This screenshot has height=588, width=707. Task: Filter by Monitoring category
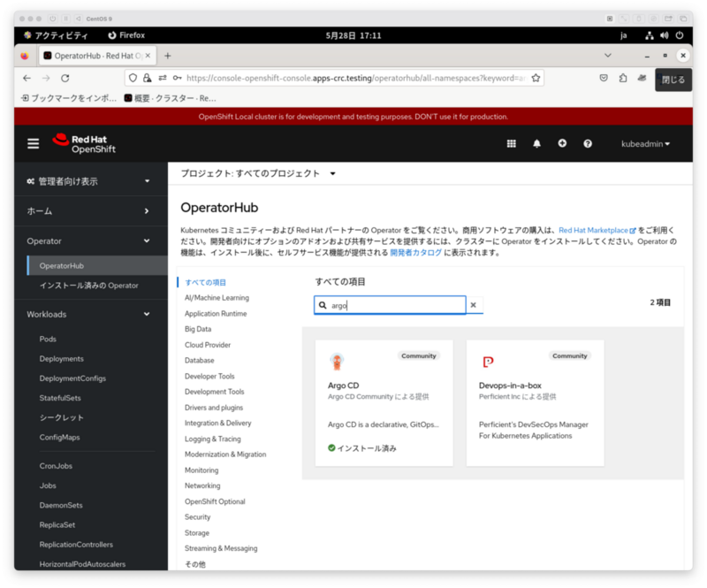click(201, 470)
